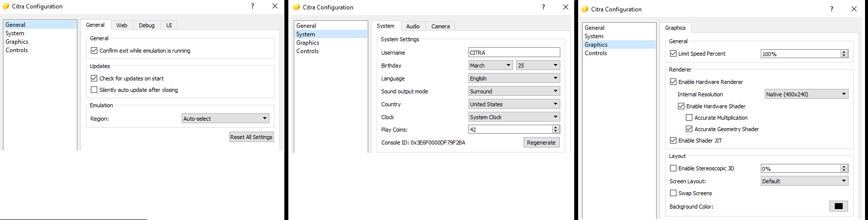The image size is (868, 220).
Task: Open the Region Auto-select dropdown
Action: [x=226, y=118]
